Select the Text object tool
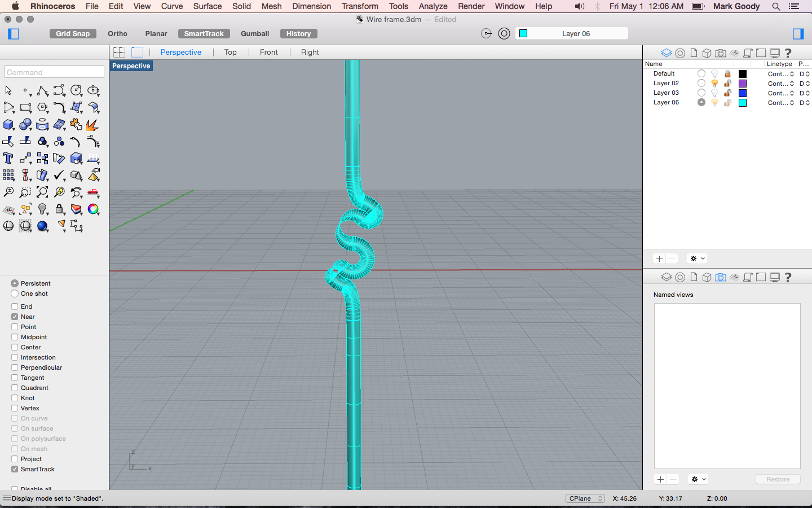The image size is (812, 508). tap(8, 159)
